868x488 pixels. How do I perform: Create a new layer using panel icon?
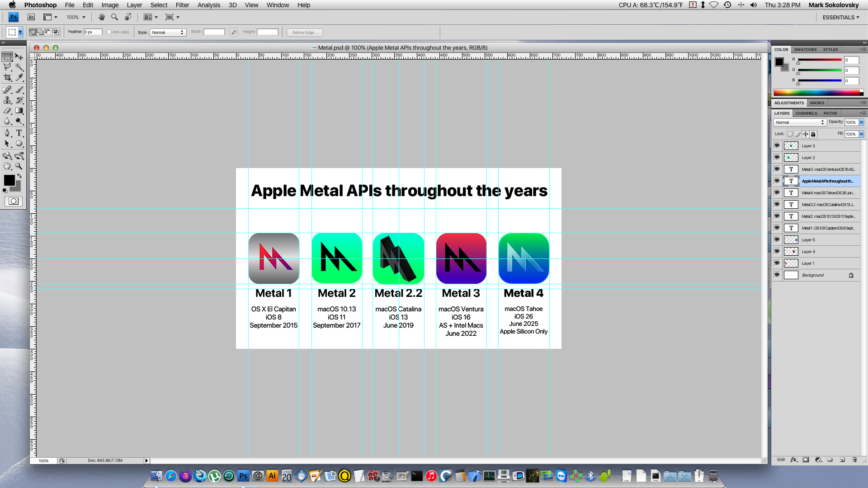842,460
